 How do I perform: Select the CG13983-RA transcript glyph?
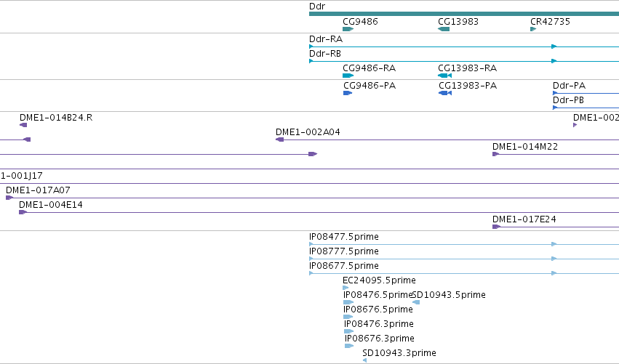pyautogui.click(x=445, y=76)
